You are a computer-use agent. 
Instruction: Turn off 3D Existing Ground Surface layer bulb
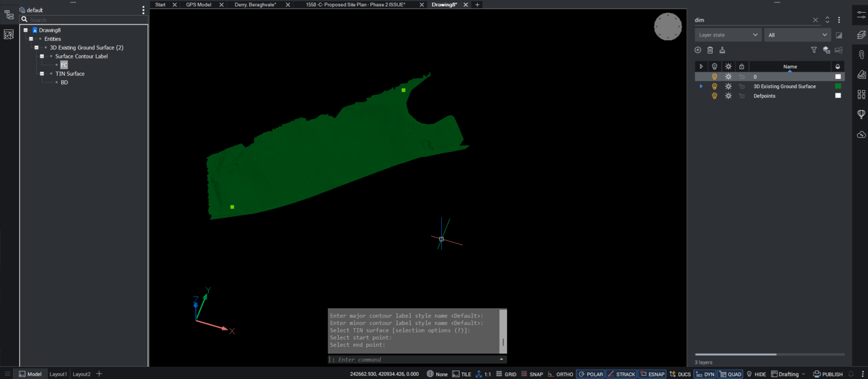[x=714, y=86]
